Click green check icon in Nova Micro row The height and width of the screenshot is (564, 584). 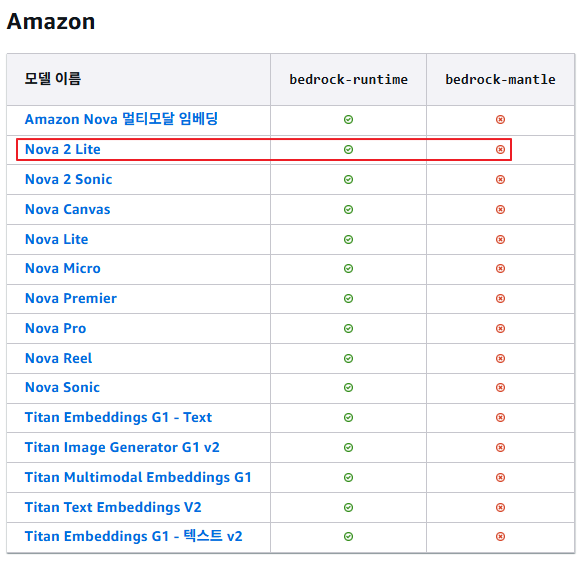click(348, 268)
